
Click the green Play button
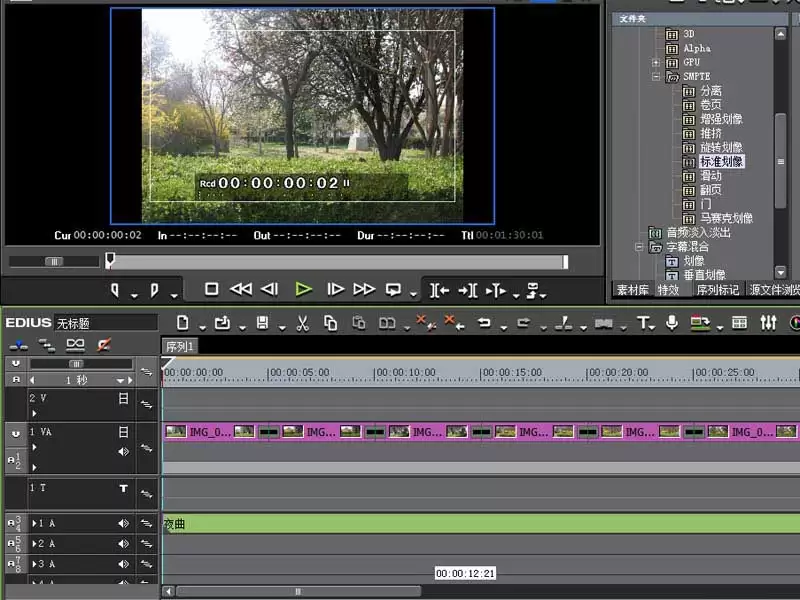pos(304,290)
